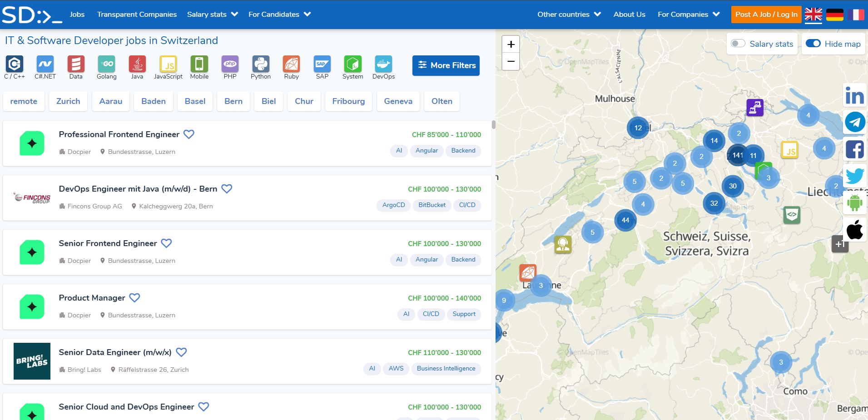The width and height of the screenshot is (868, 420).
Task: Favorite the Senior Data Engineer job
Action: tap(182, 352)
